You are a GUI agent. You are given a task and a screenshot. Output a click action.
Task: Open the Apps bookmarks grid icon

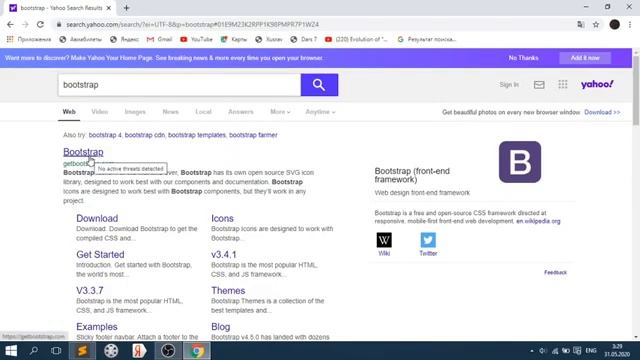pyautogui.click(x=10, y=39)
